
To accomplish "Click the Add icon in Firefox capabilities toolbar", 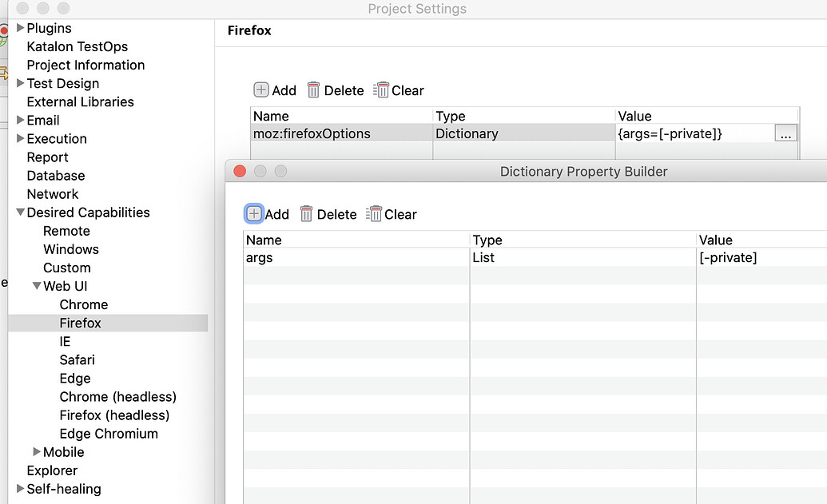I will [x=261, y=90].
